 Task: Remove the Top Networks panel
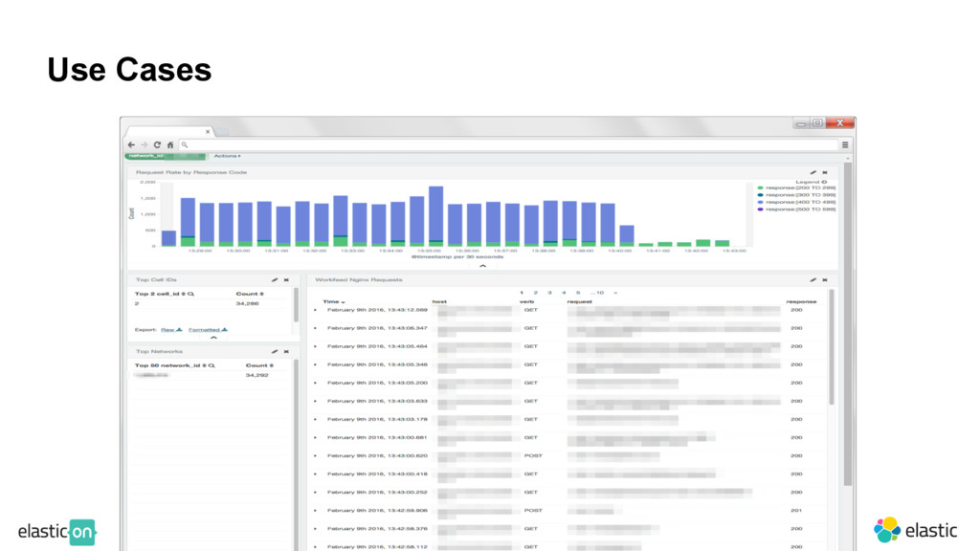(x=286, y=352)
